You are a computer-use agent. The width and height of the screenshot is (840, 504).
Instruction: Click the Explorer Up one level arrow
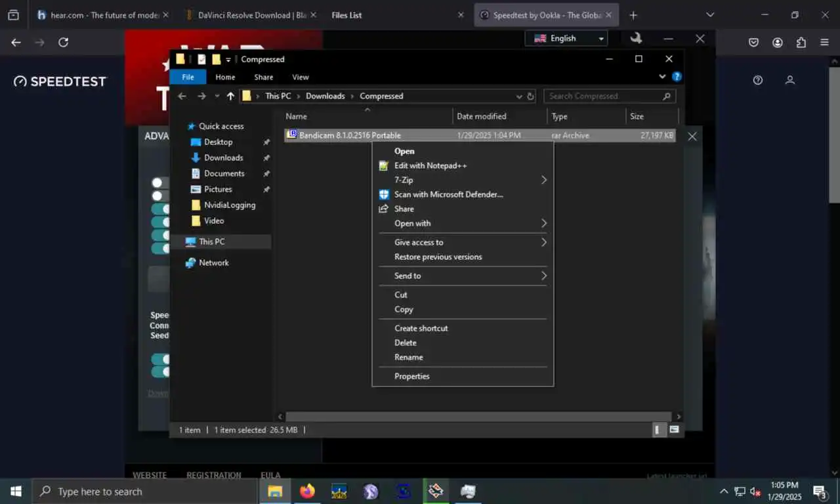[230, 96]
